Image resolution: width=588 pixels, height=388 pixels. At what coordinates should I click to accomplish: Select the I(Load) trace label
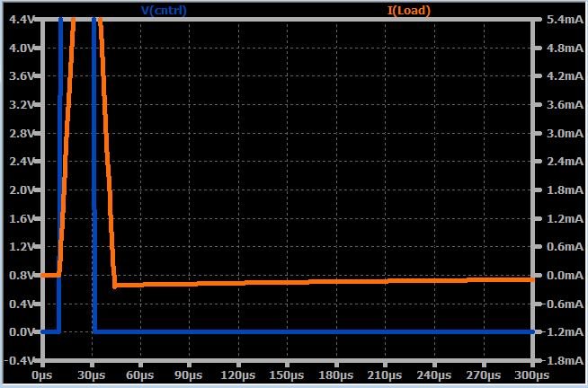pyautogui.click(x=409, y=11)
